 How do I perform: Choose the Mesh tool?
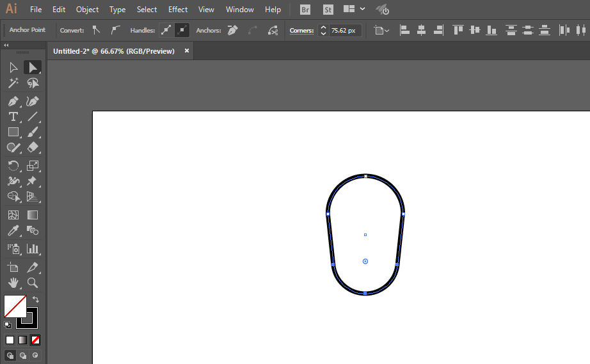point(13,215)
